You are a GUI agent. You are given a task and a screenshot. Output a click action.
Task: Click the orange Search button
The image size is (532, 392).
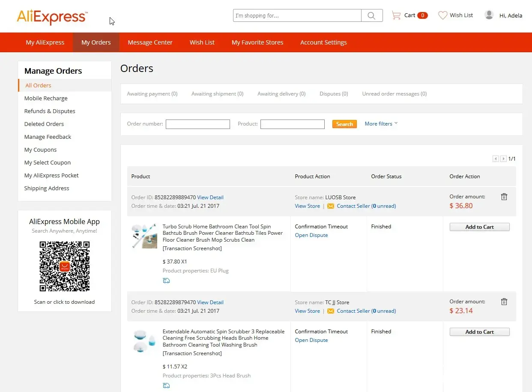pos(344,124)
